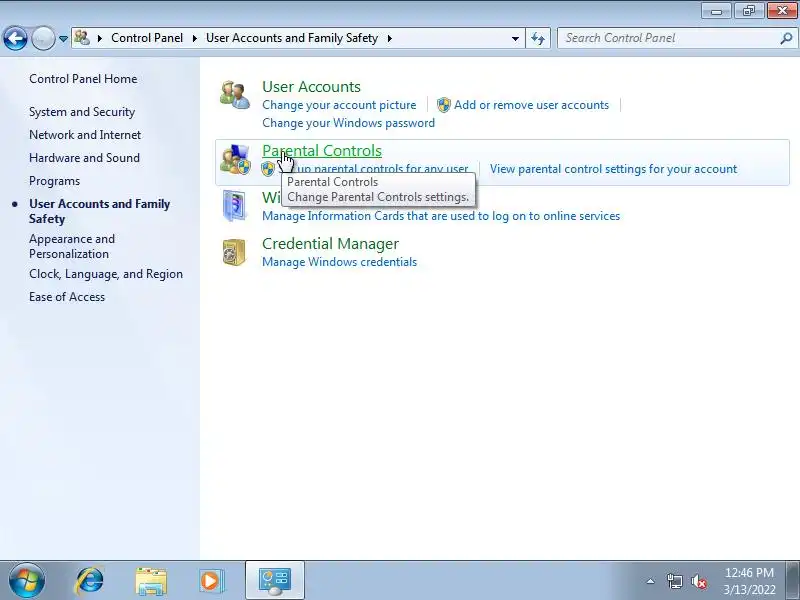Click the address bar users icon

pos(82,37)
